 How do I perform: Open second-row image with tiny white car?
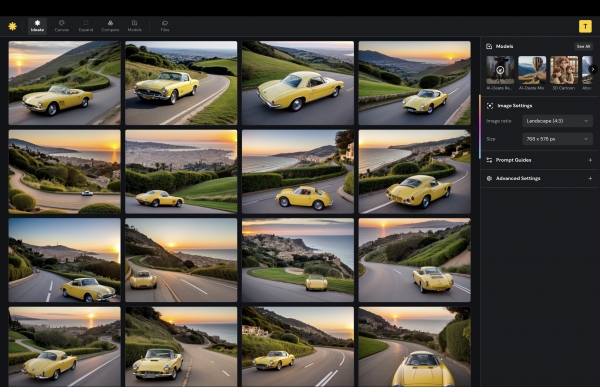(x=64, y=171)
